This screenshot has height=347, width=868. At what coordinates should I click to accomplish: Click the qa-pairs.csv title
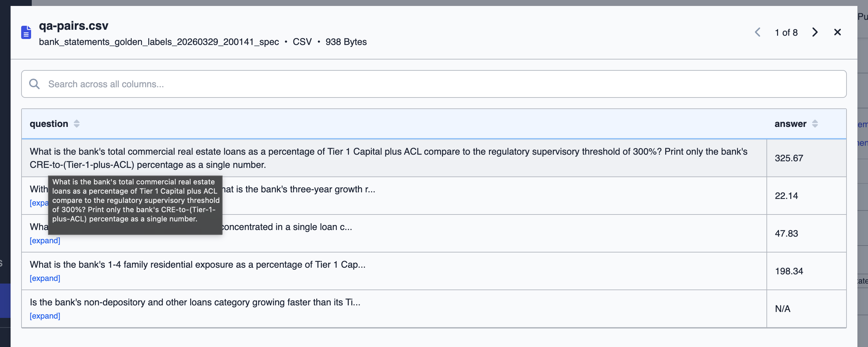73,25
